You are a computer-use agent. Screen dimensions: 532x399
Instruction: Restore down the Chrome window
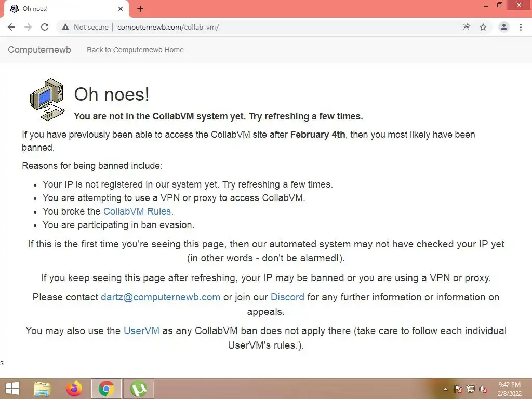(499, 5)
